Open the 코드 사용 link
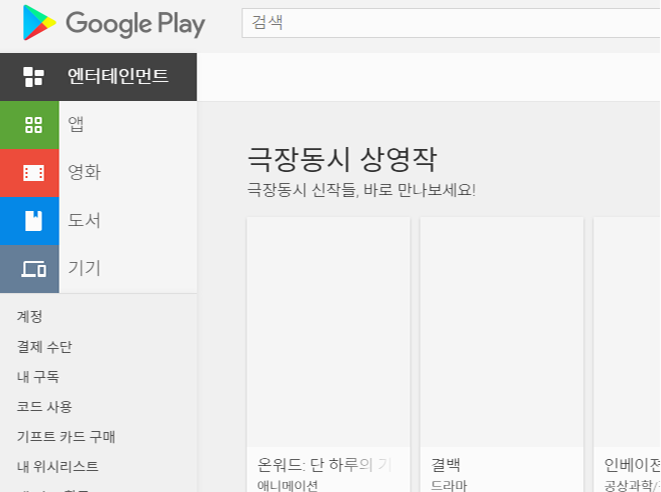This screenshot has height=492, width=661. tap(44, 406)
